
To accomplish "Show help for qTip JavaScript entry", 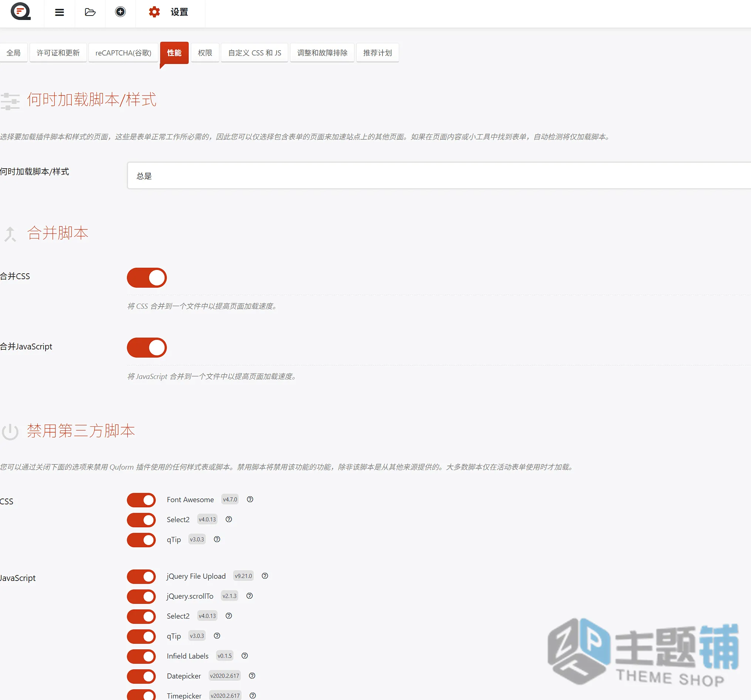I will [217, 636].
